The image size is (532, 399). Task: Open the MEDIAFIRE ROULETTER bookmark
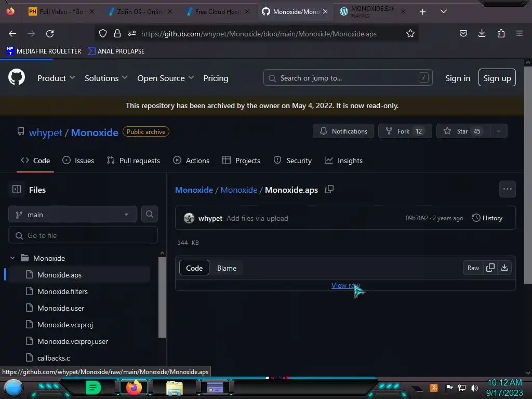tap(44, 51)
